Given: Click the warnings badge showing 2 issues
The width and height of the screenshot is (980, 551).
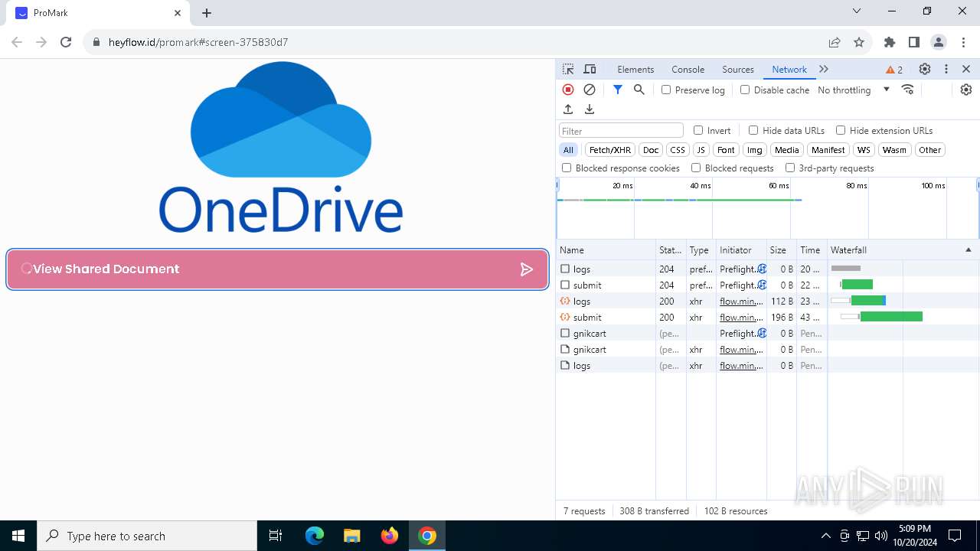Looking at the screenshot, I should pos(894,70).
